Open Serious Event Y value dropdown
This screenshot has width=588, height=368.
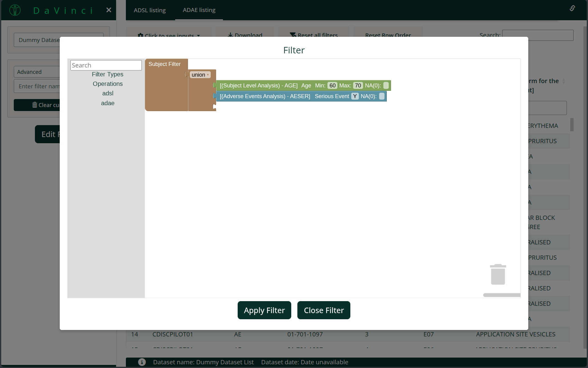[x=355, y=96]
